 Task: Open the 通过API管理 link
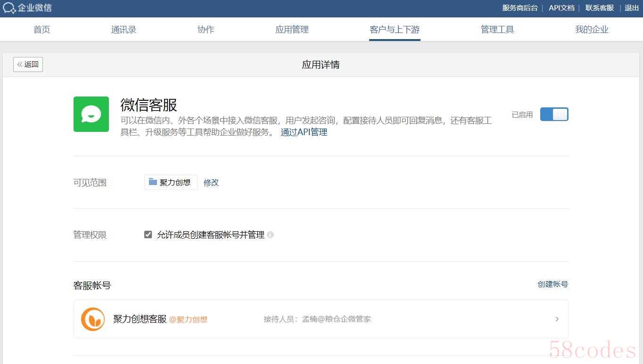click(304, 132)
